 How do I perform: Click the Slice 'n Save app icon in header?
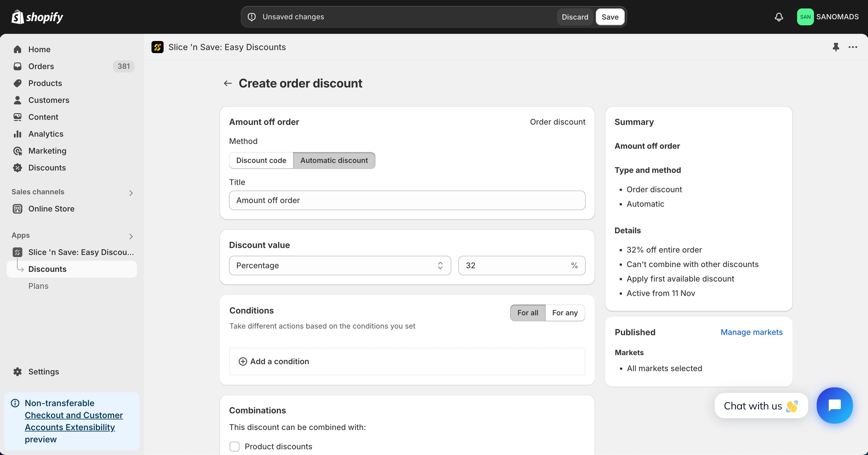coord(157,47)
